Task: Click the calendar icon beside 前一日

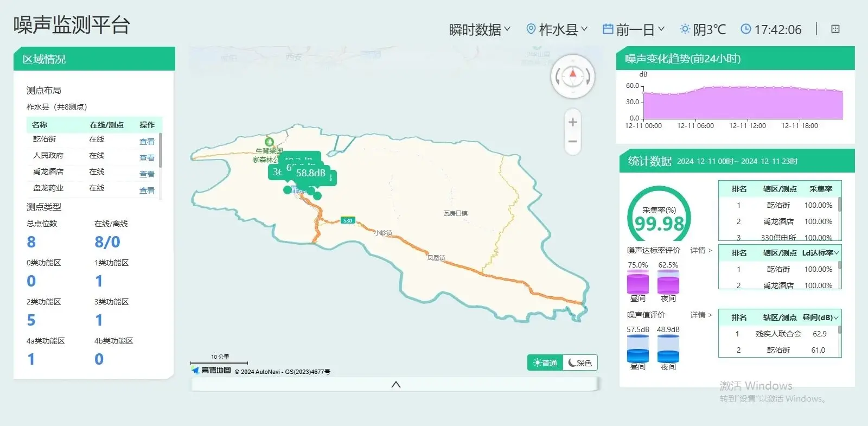Action: tap(608, 29)
